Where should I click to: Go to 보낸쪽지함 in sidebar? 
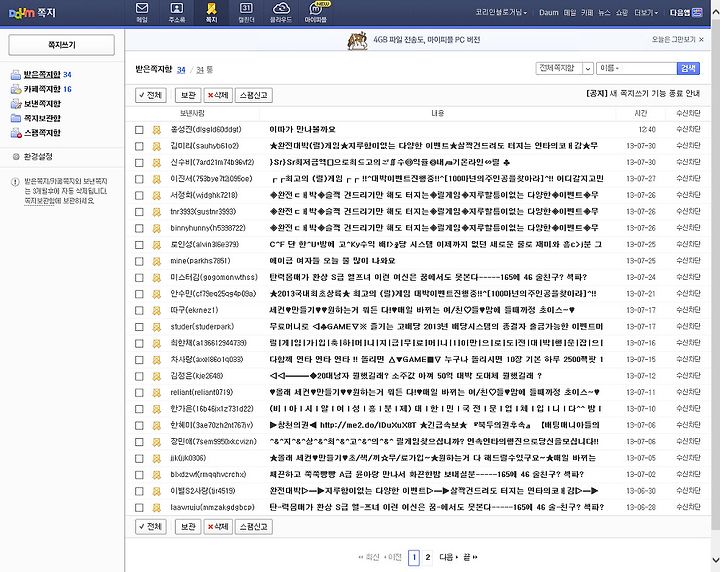coord(42,104)
